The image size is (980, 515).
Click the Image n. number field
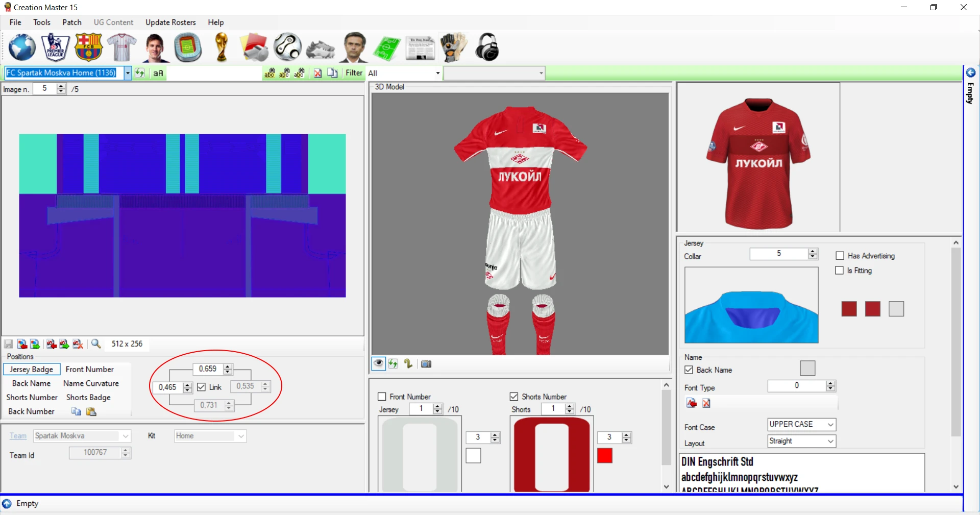click(x=44, y=89)
